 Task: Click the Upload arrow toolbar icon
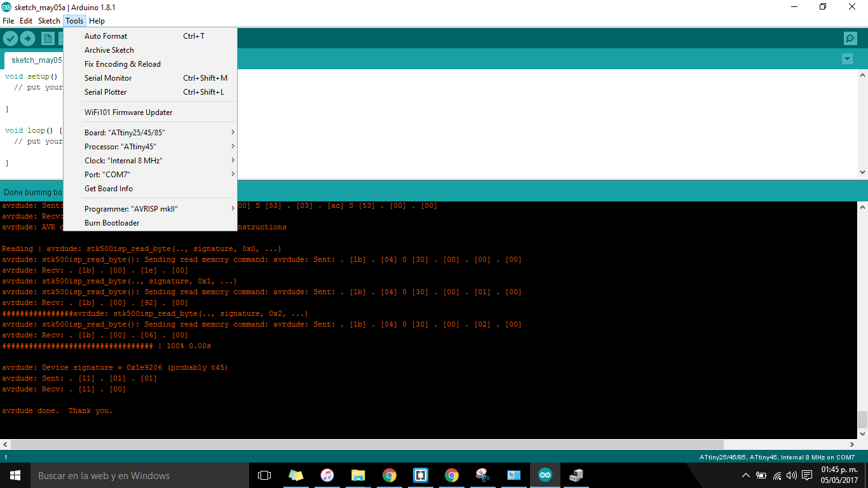(x=27, y=39)
